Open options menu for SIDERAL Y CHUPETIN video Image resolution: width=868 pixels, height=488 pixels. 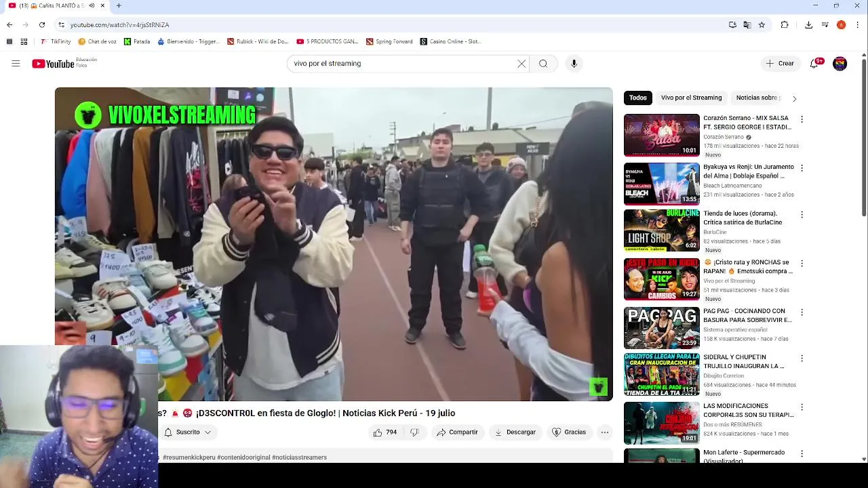tap(802, 359)
